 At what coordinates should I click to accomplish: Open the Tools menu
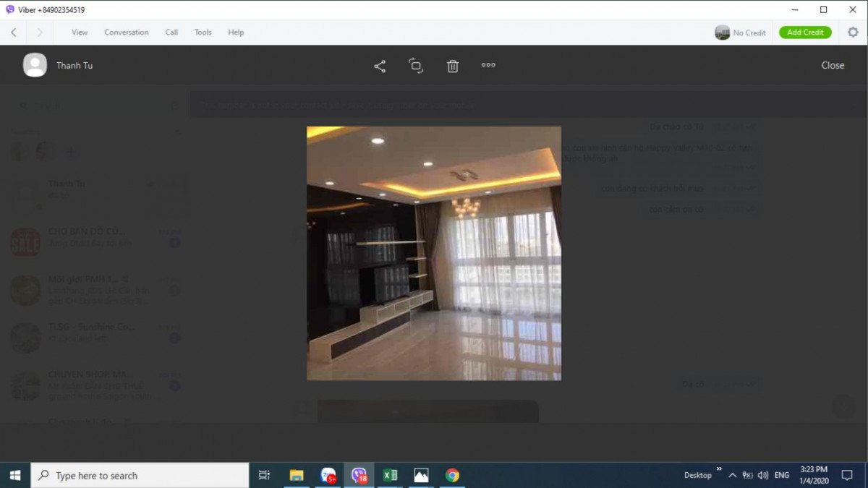click(203, 33)
